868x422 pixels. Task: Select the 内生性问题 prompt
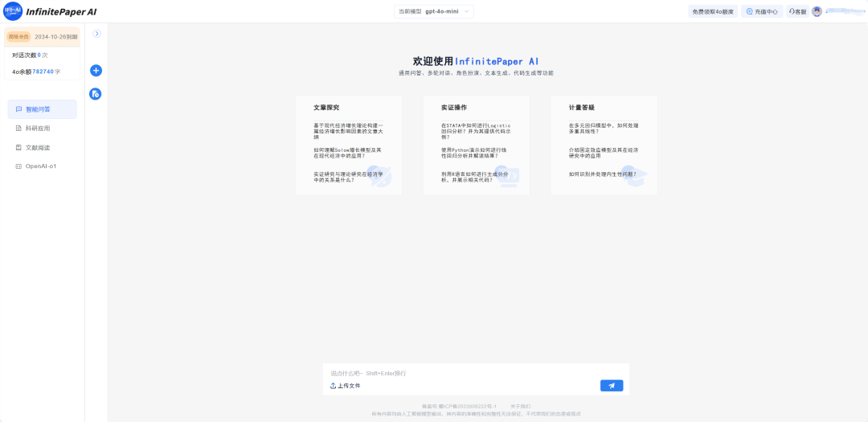click(602, 174)
